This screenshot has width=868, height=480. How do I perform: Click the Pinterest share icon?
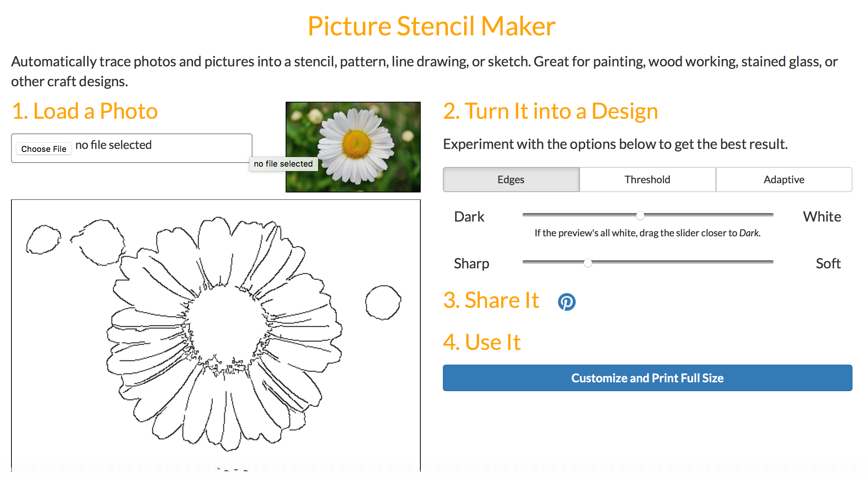click(x=567, y=302)
